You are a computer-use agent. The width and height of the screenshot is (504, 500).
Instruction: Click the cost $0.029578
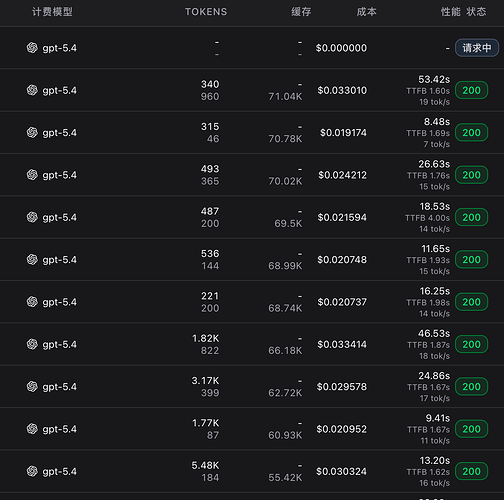(x=342, y=387)
